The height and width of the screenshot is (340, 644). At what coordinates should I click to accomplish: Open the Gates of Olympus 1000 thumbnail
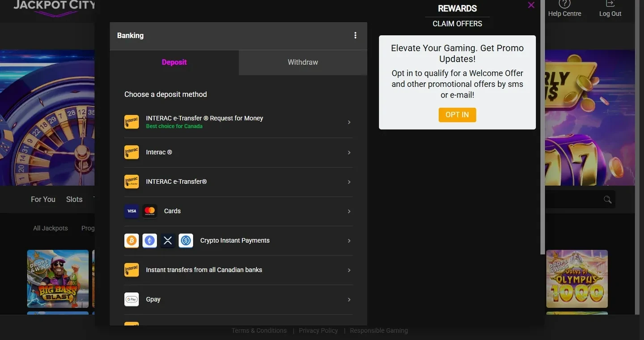(x=577, y=279)
